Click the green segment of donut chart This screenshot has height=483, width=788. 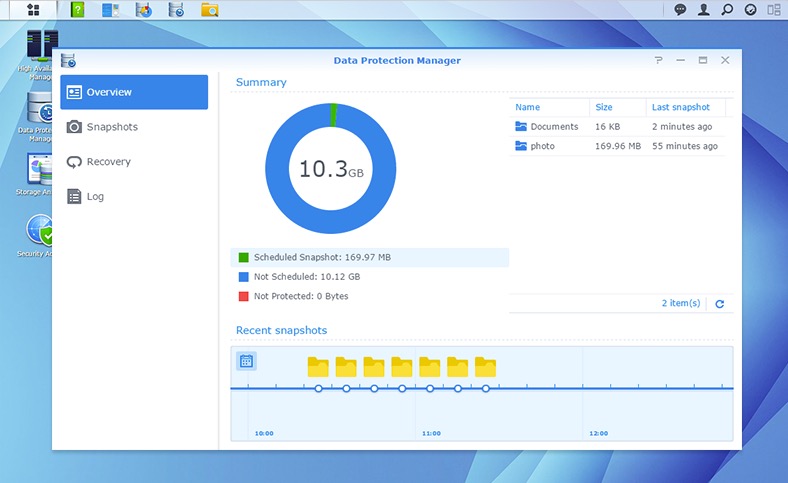(x=333, y=115)
